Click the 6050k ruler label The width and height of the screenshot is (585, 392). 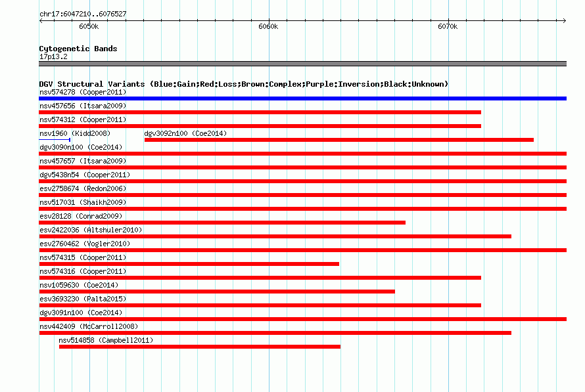pos(89,26)
